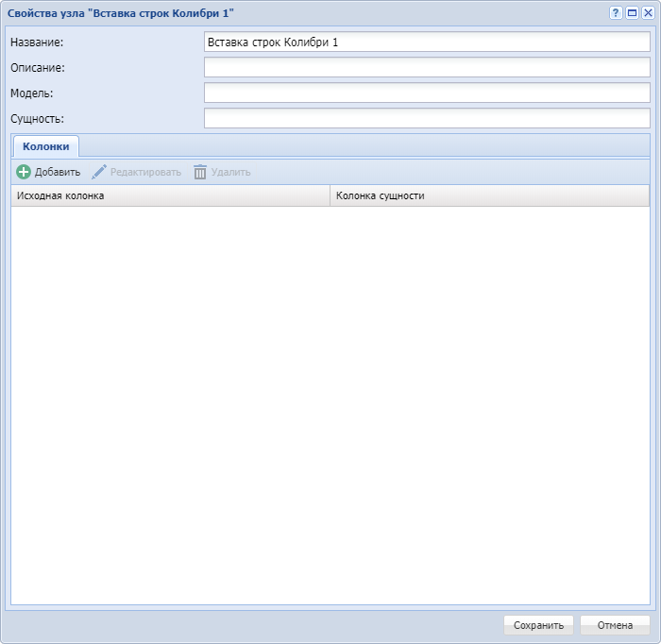The image size is (661, 644).
Task: Click the Сущность: field label
Action: (37, 118)
